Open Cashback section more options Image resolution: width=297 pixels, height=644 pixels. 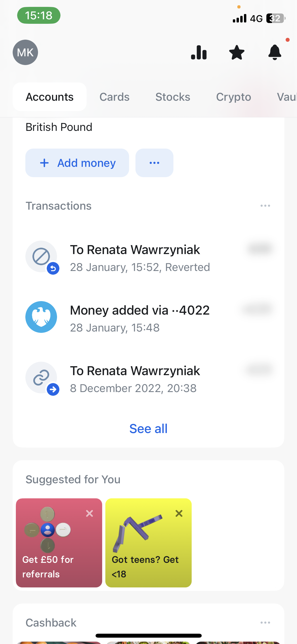coord(265,623)
